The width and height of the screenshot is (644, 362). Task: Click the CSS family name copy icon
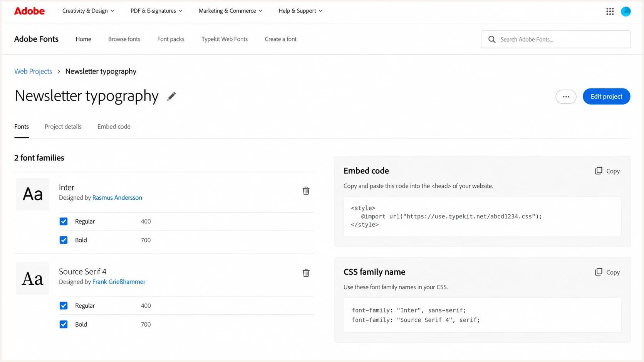pos(598,272)
